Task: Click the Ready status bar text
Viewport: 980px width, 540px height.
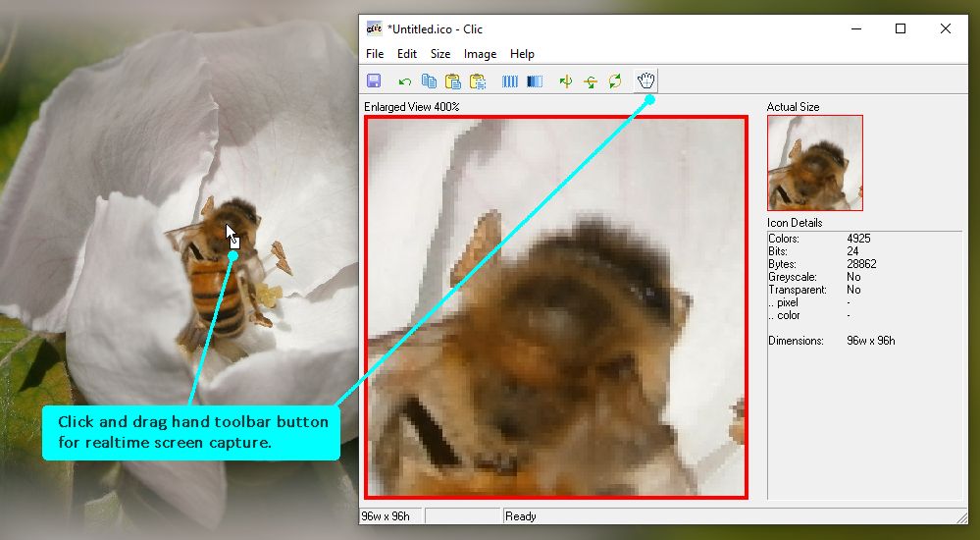Action: (521, 516)
